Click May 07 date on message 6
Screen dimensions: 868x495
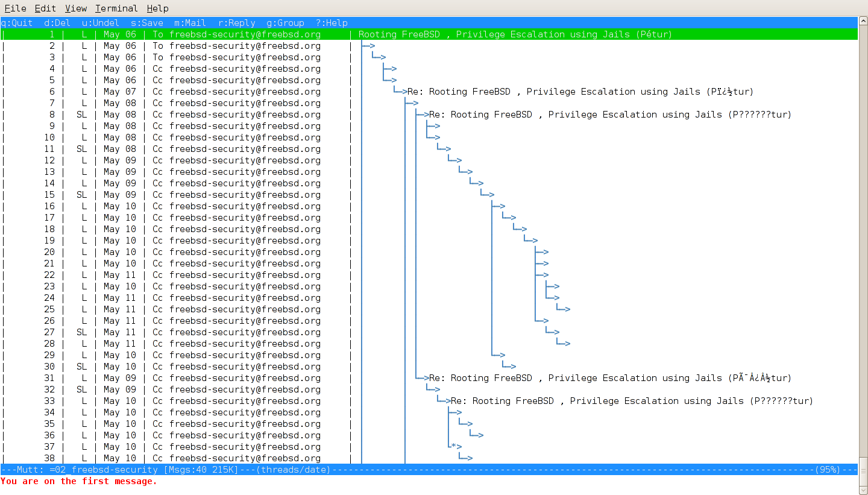point(120,92)
